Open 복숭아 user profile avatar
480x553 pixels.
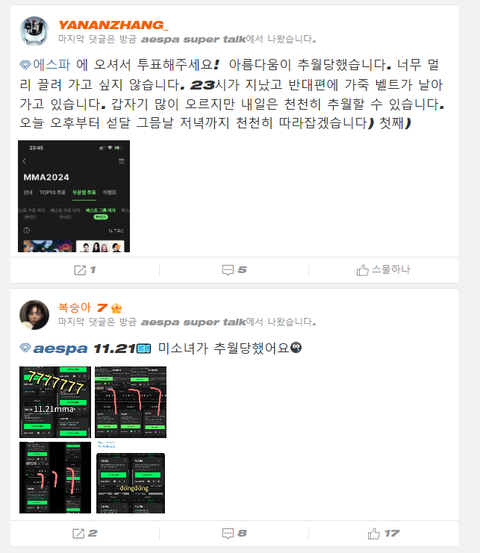pos(34,315)
